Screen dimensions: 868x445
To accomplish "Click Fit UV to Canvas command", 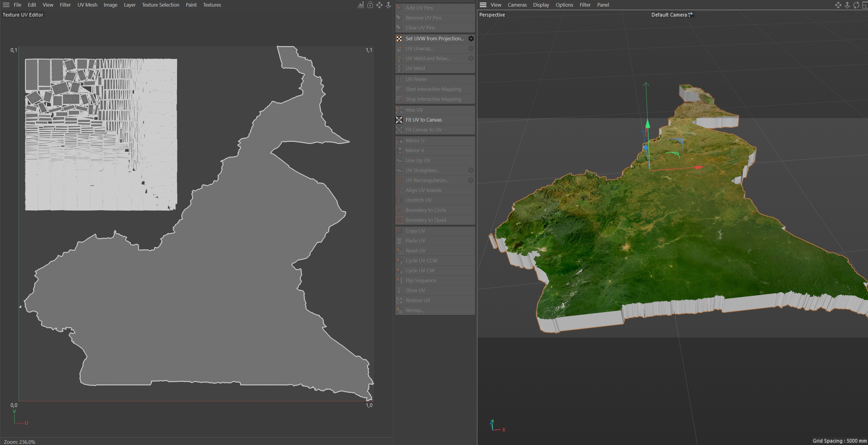I will click(x=424, y=120).
